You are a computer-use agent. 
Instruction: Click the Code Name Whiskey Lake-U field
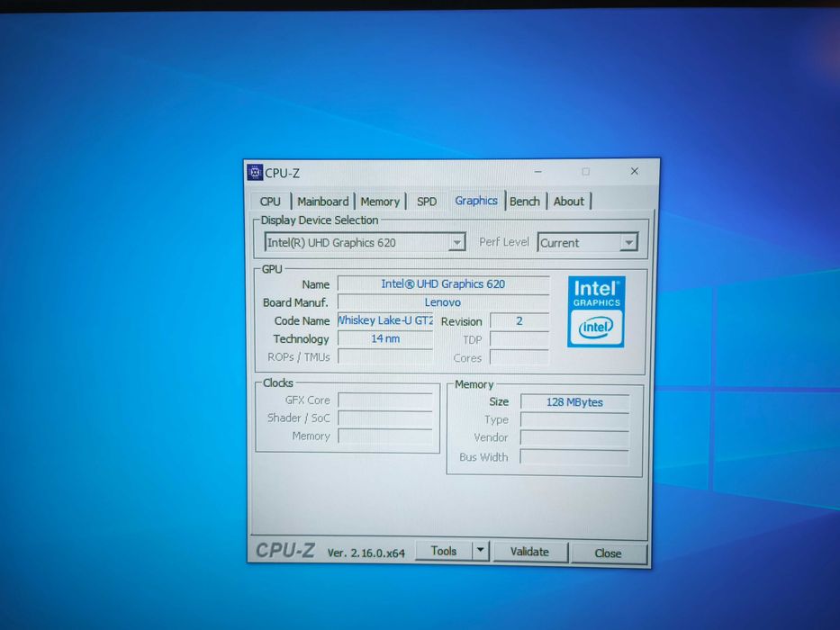point(385,320)
